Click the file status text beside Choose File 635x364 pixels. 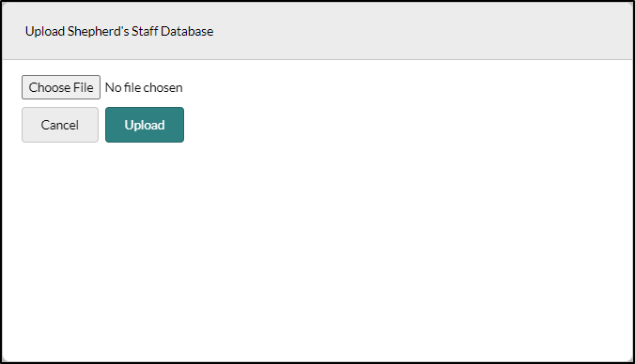[x=144, y=87]
